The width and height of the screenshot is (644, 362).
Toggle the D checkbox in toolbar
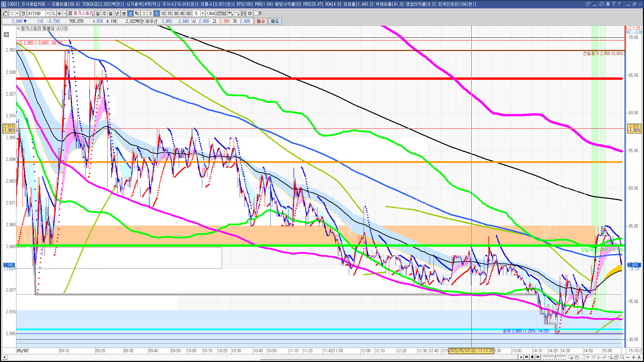[x=256, y=13]
